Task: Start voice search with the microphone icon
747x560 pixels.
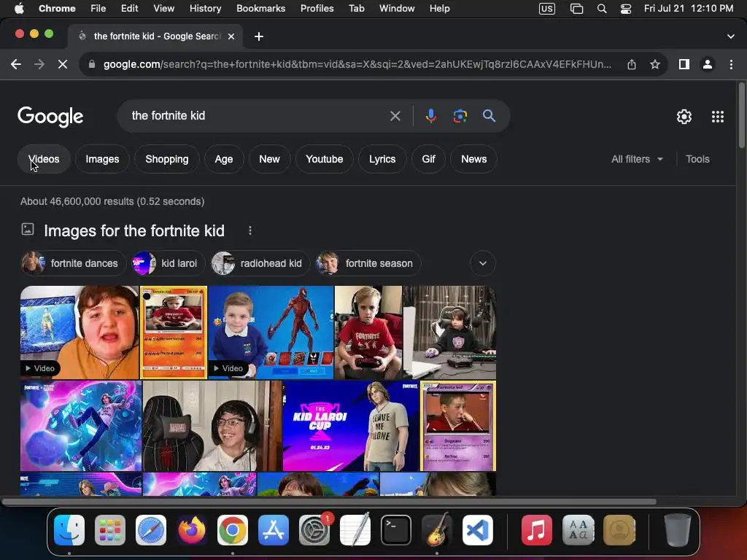Action: tap(430, 116)
